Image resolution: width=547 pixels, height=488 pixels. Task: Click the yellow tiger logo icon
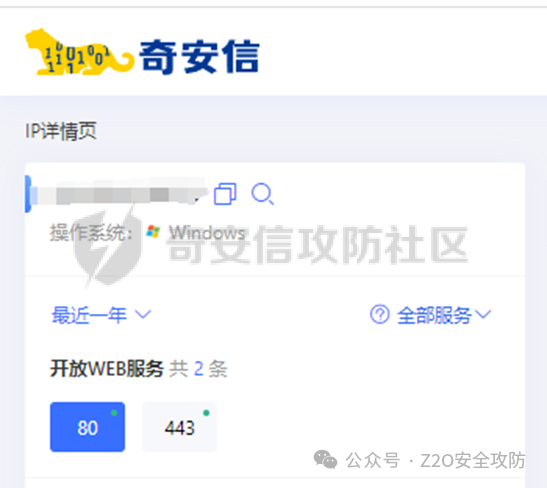click(x=80, y=52)
